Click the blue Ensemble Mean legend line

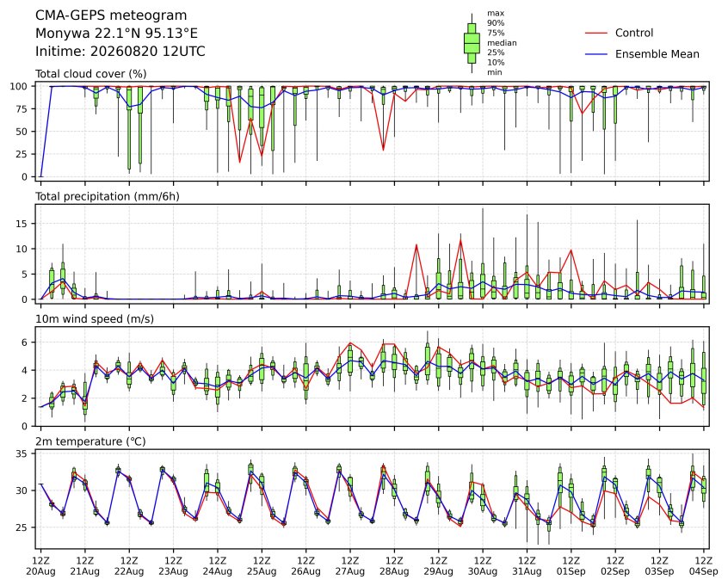point(596,54)
